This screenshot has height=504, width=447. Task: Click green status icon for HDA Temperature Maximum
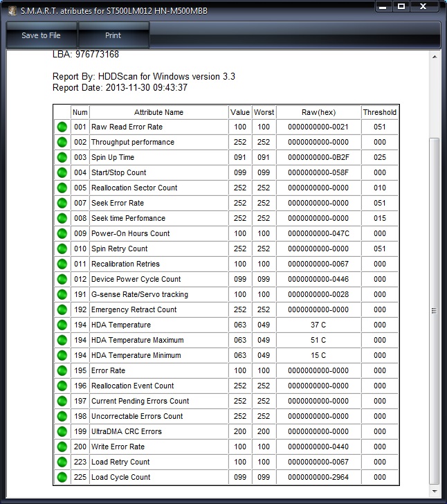coord(62,340)
